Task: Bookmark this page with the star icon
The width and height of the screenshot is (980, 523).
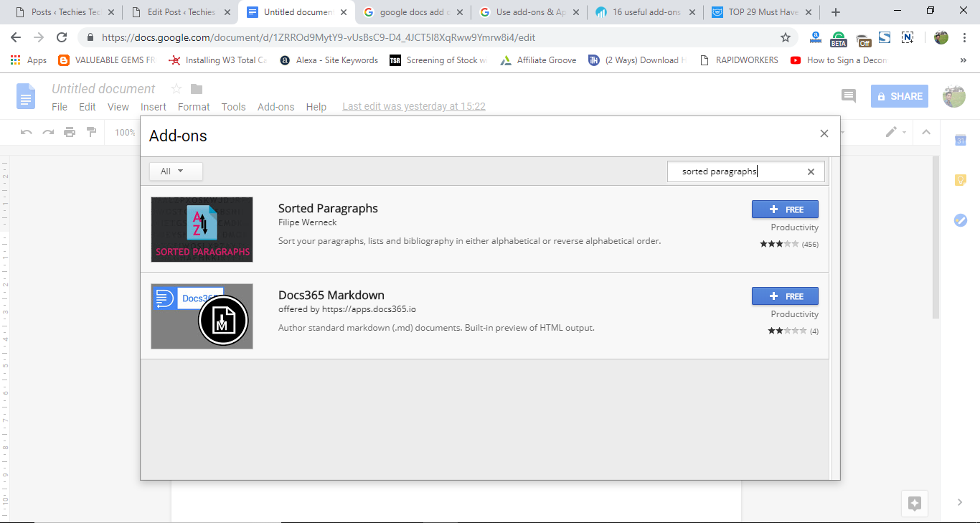Action: 786,37
